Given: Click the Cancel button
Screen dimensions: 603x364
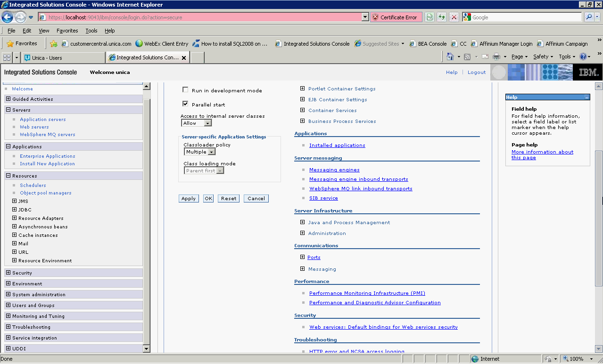Looking at the screenshot, I should 256,198.
